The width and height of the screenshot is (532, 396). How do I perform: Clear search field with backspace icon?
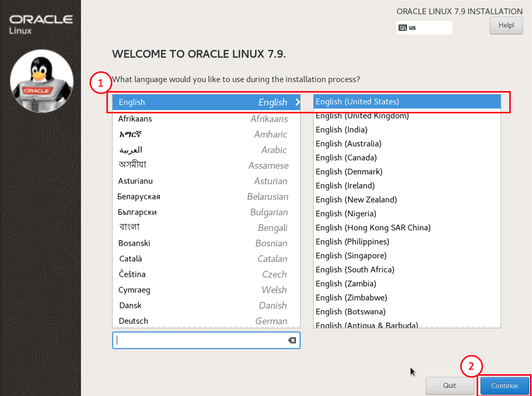292,341
